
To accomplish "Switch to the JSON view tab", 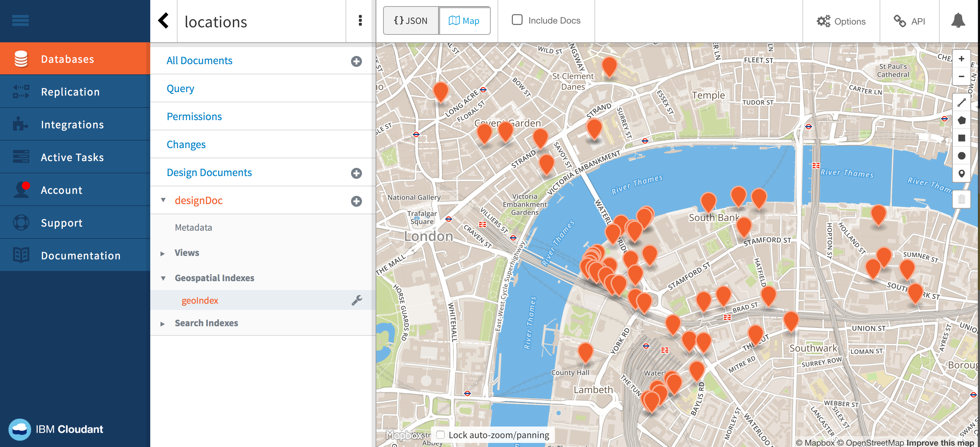I will click(411, 21).
